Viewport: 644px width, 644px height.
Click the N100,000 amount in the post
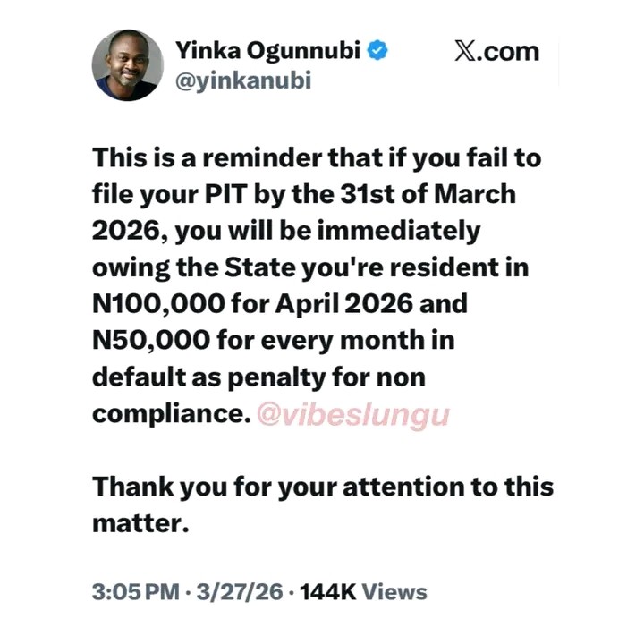coord(156,303)
